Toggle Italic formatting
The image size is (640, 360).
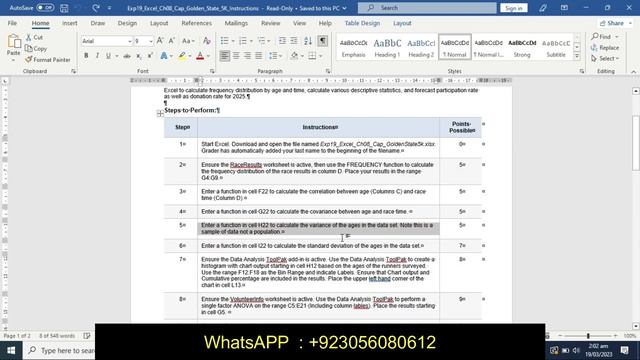click(x=97, y=56)
